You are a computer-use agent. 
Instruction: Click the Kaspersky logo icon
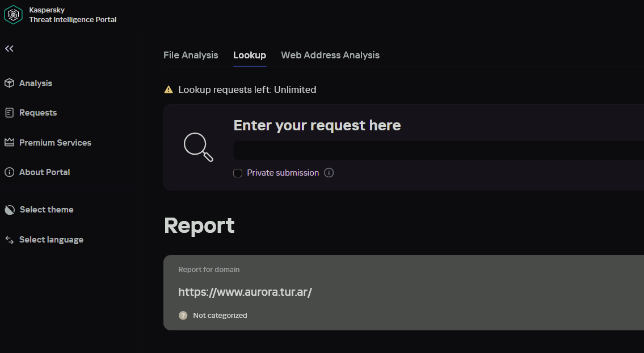[x=13, y=15]
